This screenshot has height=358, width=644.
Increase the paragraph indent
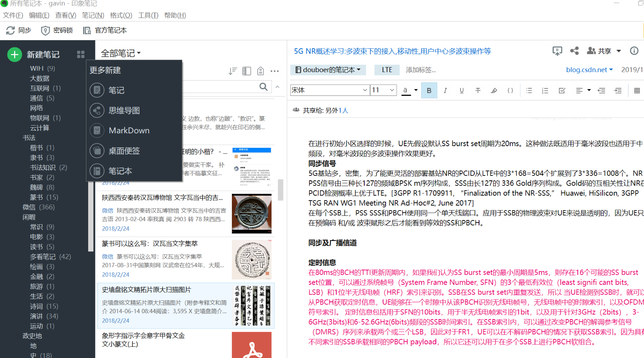click(618, 90)
